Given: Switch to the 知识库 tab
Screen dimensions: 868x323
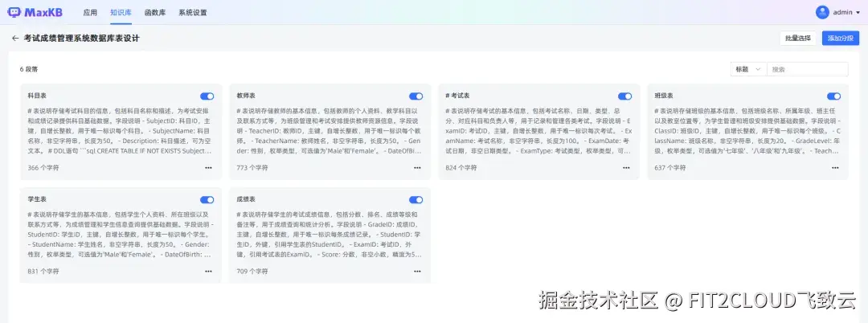Looking at the screenshot, I should pos(121,12).
